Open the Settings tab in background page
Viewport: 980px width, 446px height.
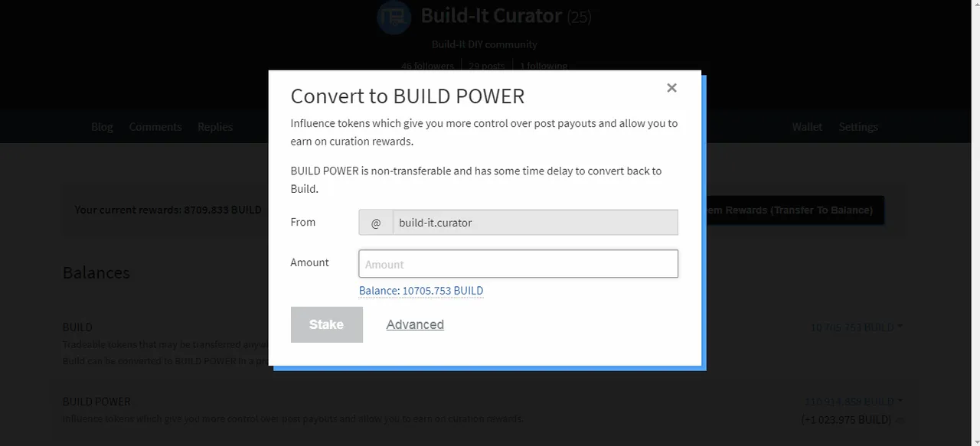coord(858,127)
